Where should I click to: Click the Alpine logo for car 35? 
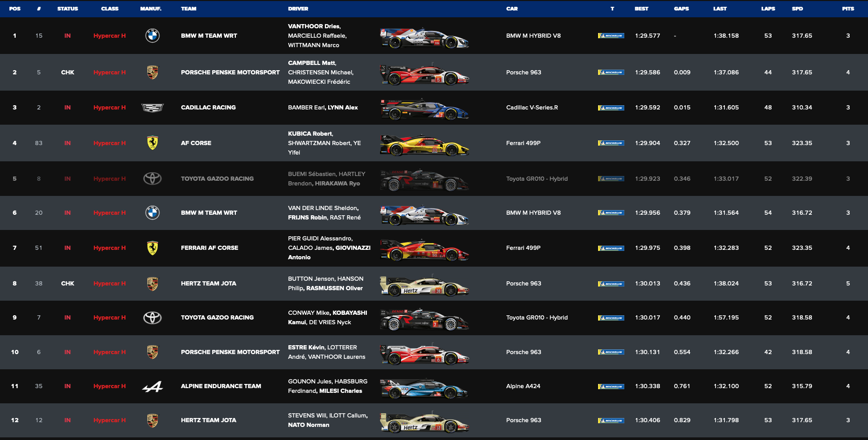[x=153, y=387]
